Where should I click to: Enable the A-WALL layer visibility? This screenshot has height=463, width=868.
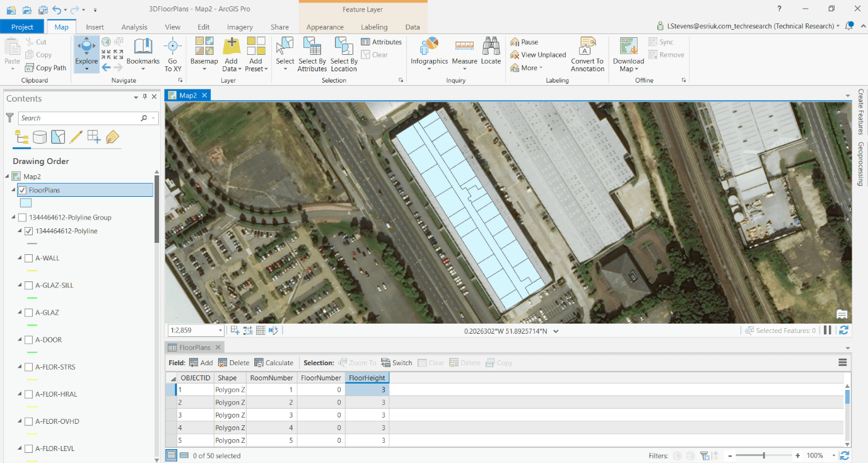pyautogui.click(x=28, y=257)
